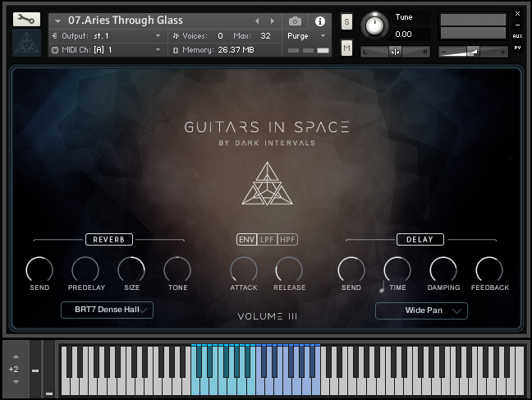Click the VOLUME III label

pyautogui.click(x=268, y=316)
